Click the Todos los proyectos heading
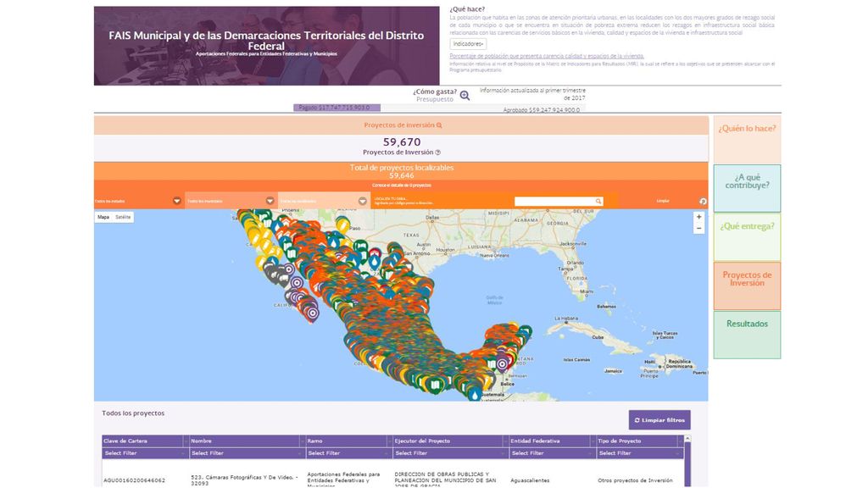This screenshot has height=488, width=868. click(x=133, y=413)
